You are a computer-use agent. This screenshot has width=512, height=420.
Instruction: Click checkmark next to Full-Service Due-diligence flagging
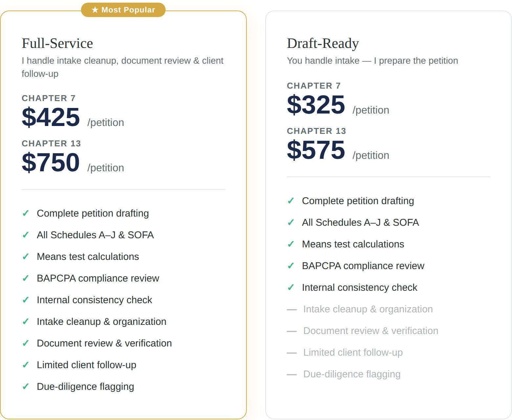(x=26, y=387)
